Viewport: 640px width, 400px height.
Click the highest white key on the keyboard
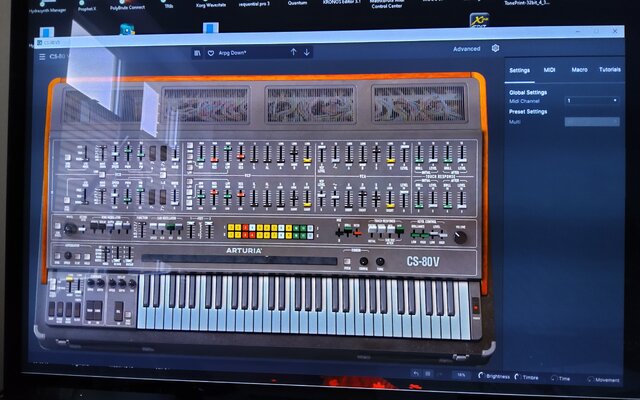(x=464, y=327)
